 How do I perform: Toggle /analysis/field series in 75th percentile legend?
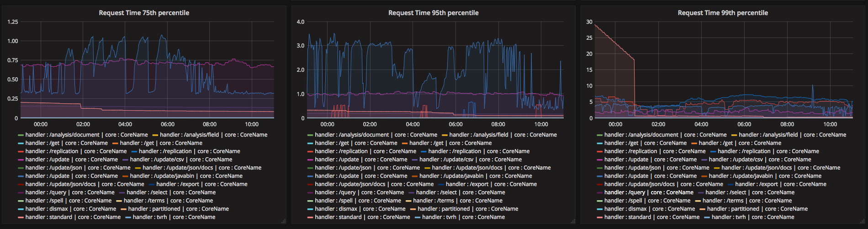tap(214, 135)
